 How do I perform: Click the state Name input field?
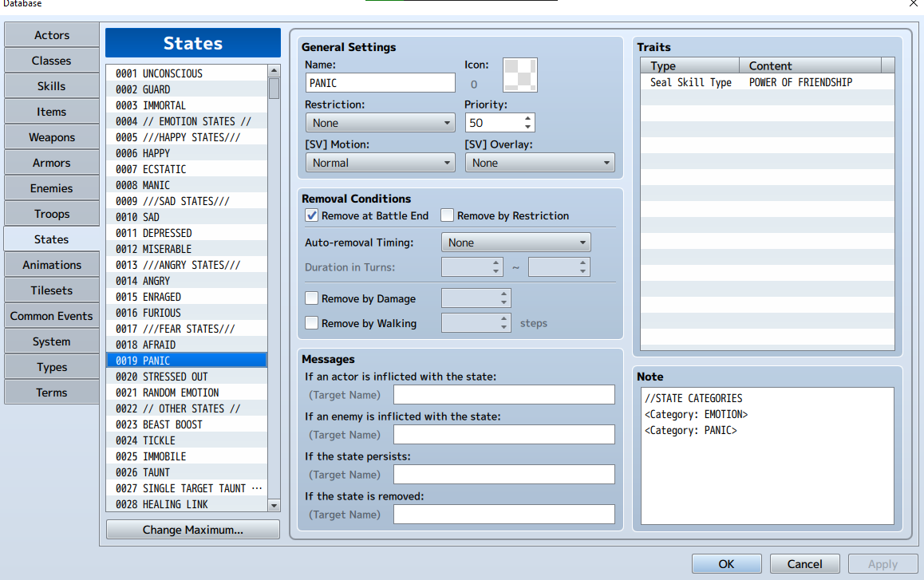pyautogui.click(x=380, y=83)
